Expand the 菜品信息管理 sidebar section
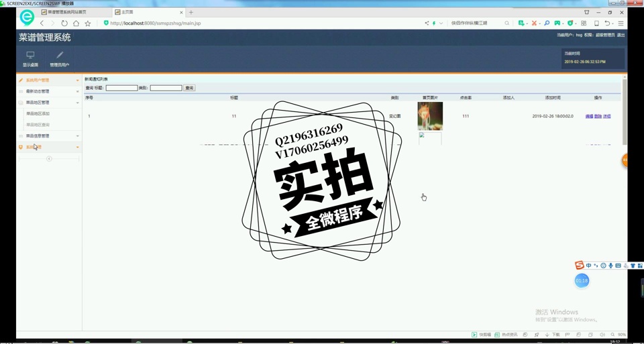 [48, 136]
